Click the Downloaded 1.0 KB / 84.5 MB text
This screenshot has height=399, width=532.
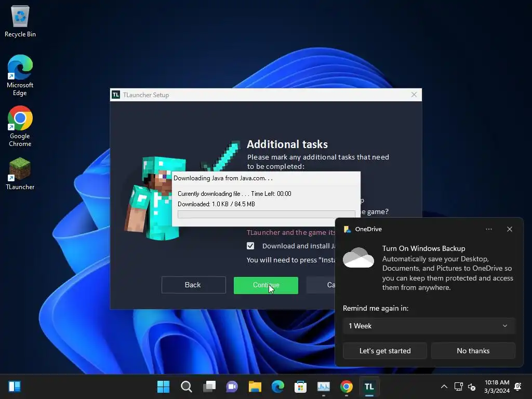(216, 204)
